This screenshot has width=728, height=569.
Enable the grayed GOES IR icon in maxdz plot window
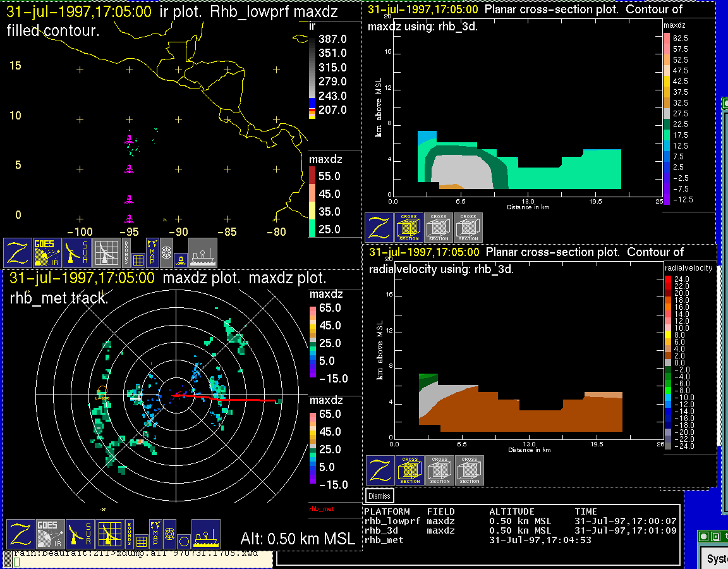pyautogui.click(x=51, y=534)
